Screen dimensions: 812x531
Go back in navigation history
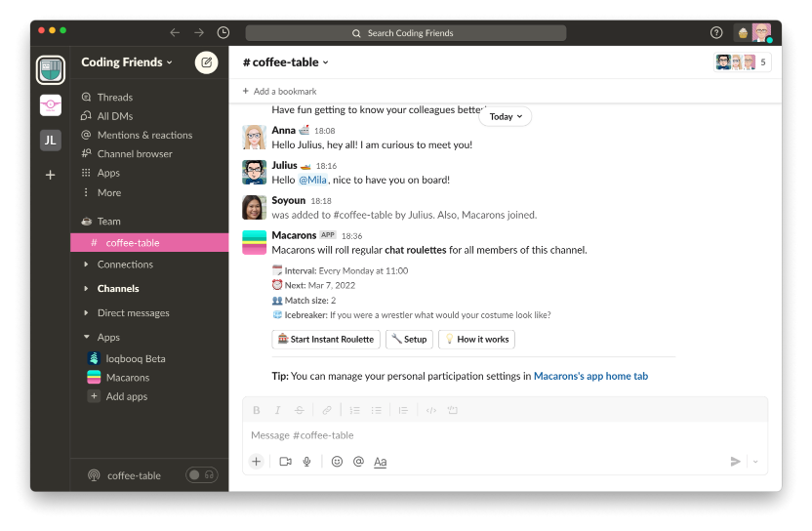coord(175,32)
